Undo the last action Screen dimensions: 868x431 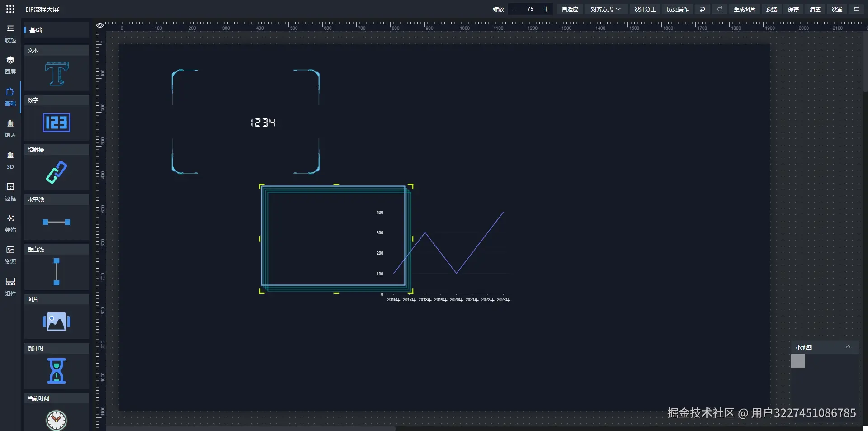(703, 9)
